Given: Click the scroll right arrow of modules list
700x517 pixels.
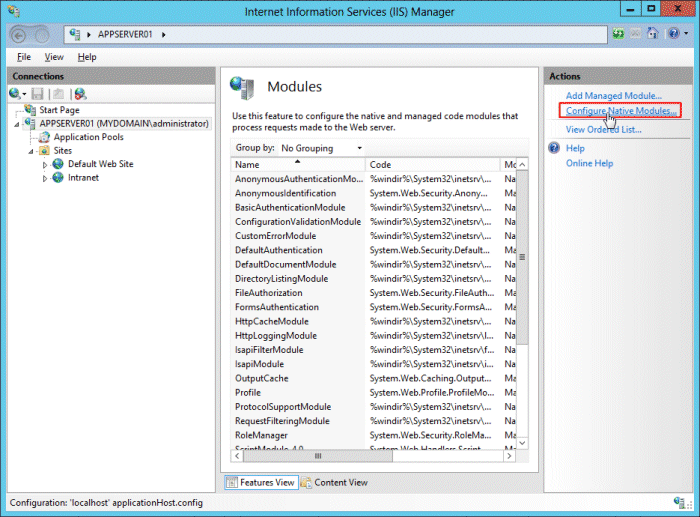Looking at the screenshot, I should pos(509,456).
